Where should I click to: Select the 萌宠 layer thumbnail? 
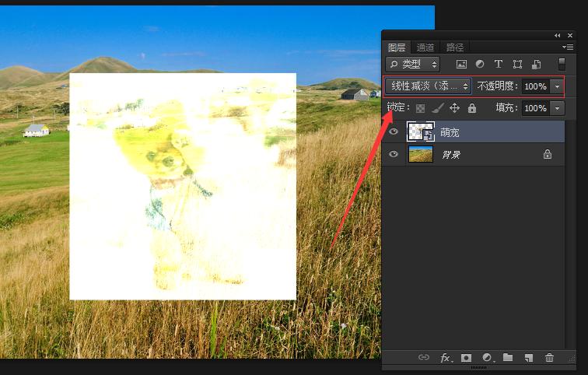(x=421, y=131)
